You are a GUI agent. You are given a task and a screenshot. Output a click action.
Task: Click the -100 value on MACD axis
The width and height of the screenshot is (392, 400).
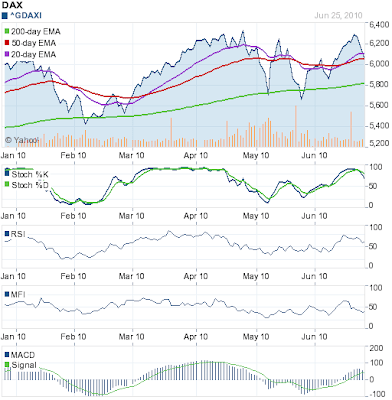[x=376, y=394]
